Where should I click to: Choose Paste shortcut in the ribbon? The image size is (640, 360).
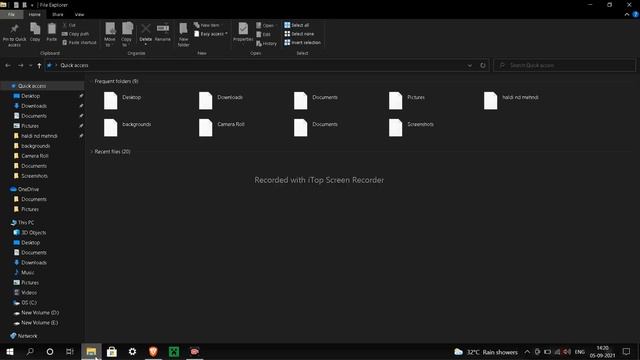(x=79, y=42)
